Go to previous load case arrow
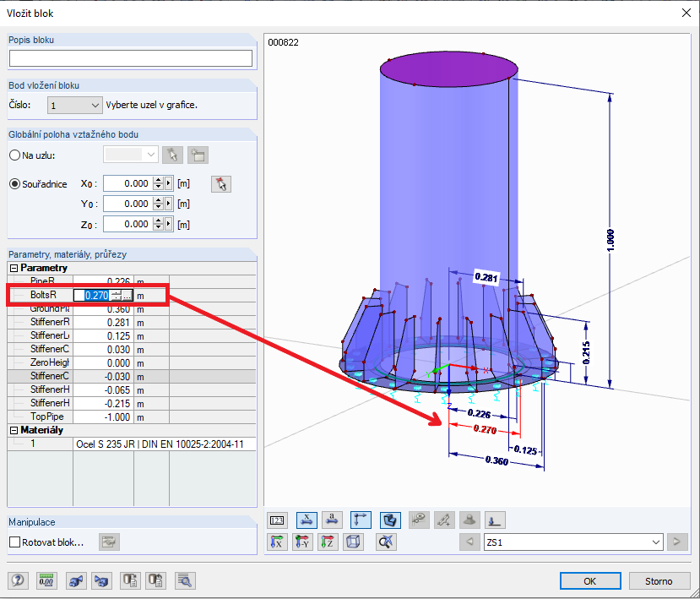Screen dimensions: 700x599 [x=469, y=542]
